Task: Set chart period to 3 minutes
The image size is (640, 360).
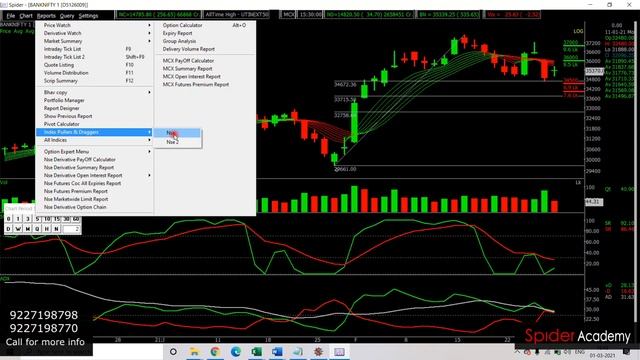Action: [28, 219]
